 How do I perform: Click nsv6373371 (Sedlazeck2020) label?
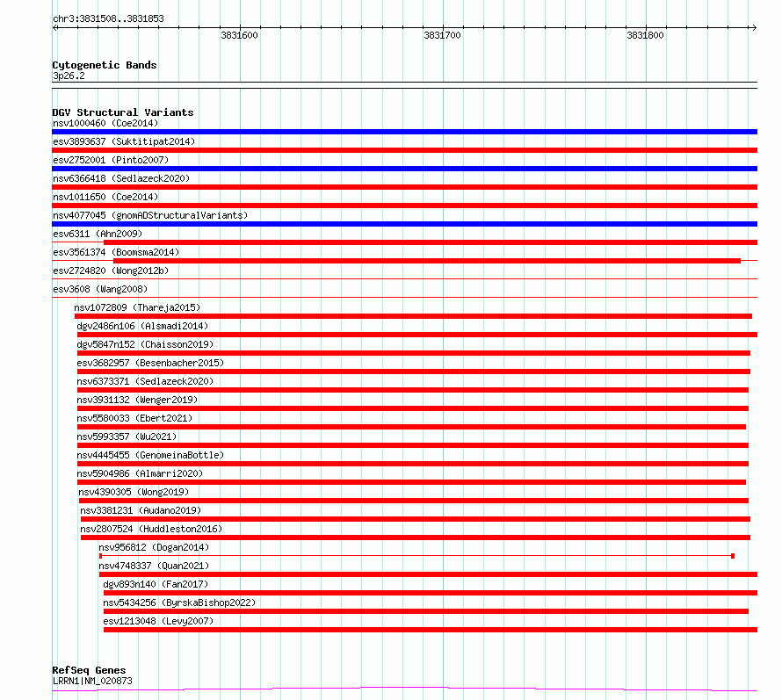pyautogui.click(x=145, y=381)
